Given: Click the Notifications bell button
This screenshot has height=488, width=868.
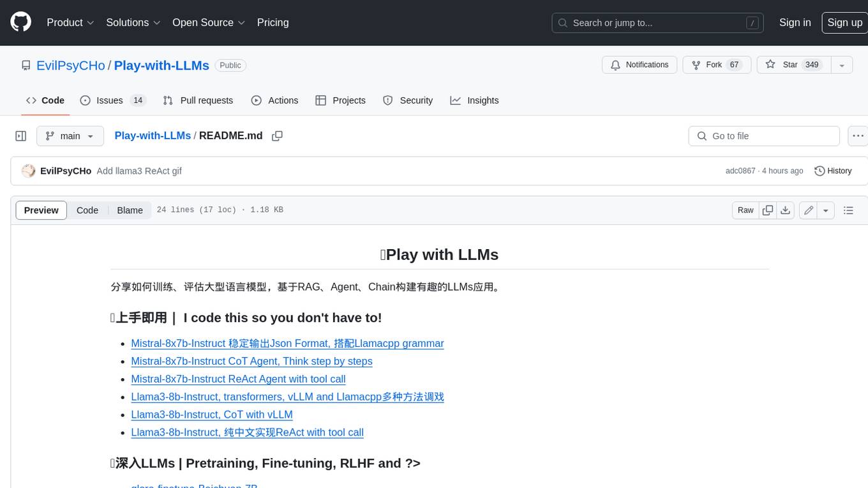Looking at the screenshot, I should (640, 65).
